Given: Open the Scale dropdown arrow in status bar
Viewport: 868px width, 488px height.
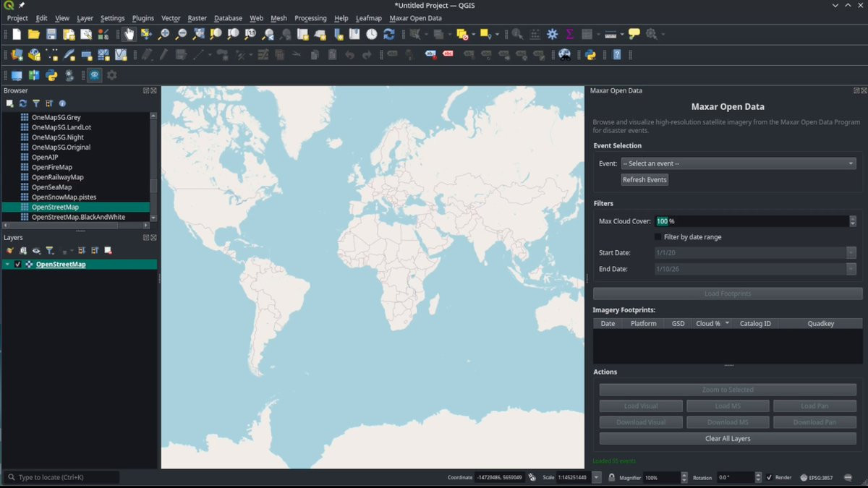Looking at the screenshot, I should click(596, 477).
